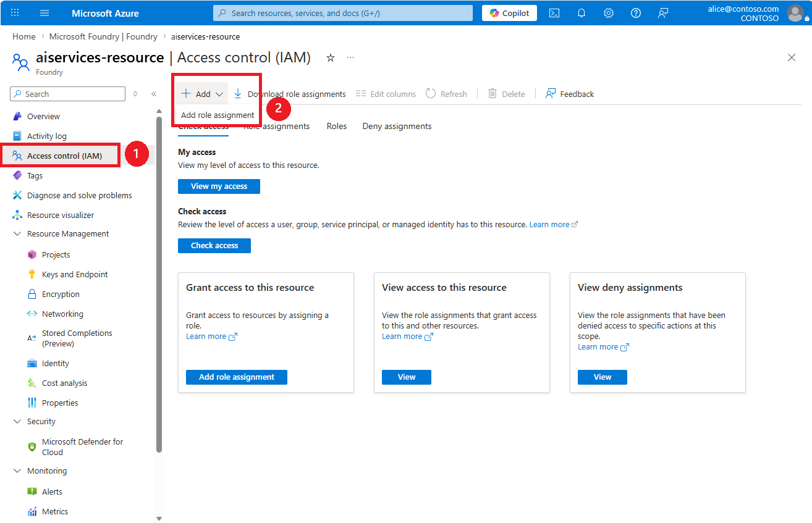Open Microsoft Defender for Cloud
The height and width of the screenshot is (523, 812).
pyautogui.click(x=83, y=447)
